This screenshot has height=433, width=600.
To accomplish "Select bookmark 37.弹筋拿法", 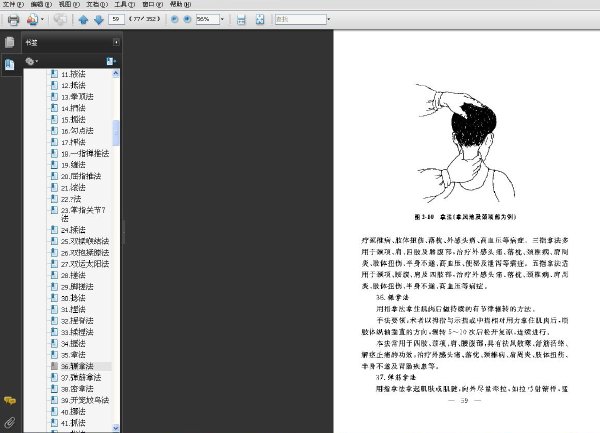I will pyautogui.click(x=81, y=378).
